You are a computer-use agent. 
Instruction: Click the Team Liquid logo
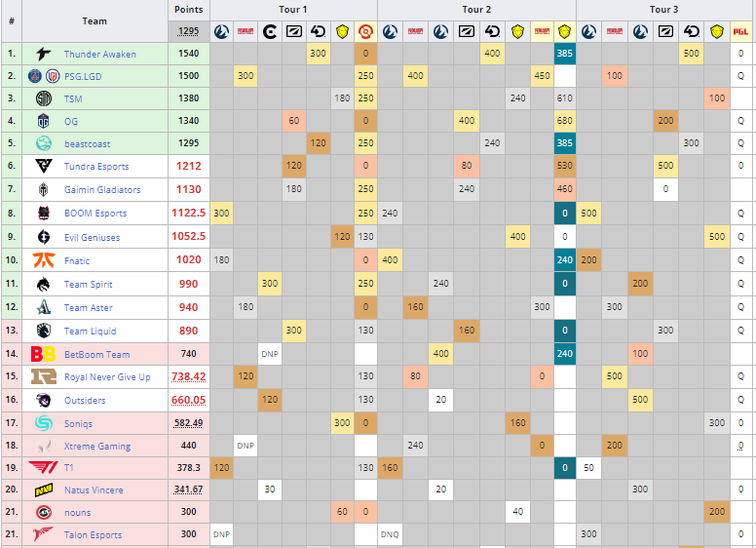coord(44,332)
